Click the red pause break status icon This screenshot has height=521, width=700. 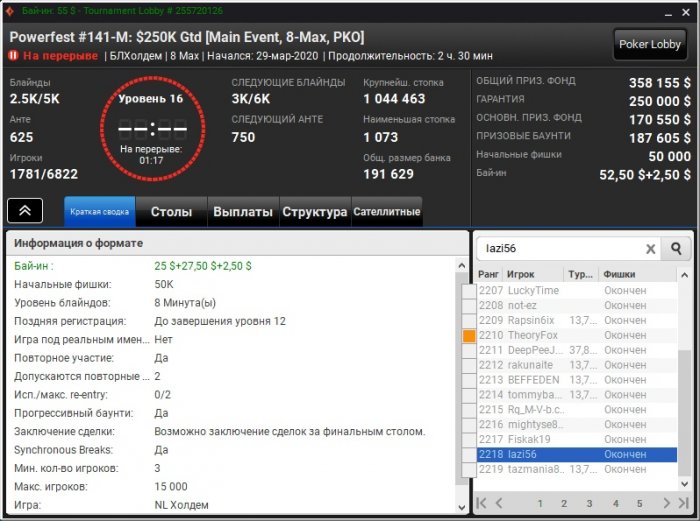point(13,56)
